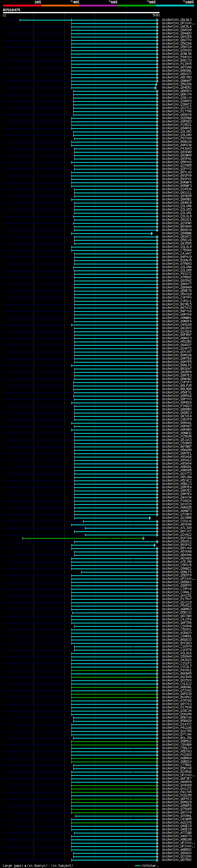Select hit UniRef100_Q8VZE8

pos(177,37)
